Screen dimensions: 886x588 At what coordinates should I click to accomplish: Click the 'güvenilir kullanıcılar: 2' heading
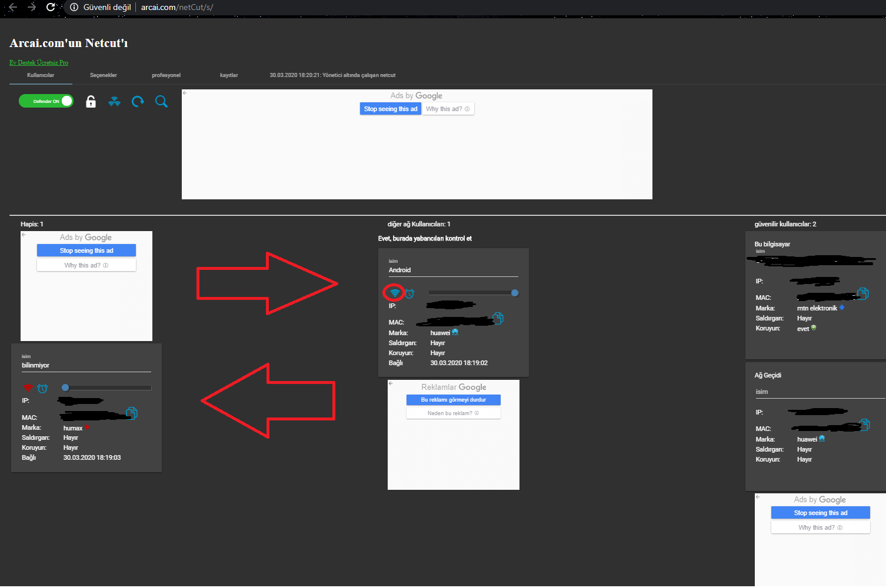click(785, 224)
